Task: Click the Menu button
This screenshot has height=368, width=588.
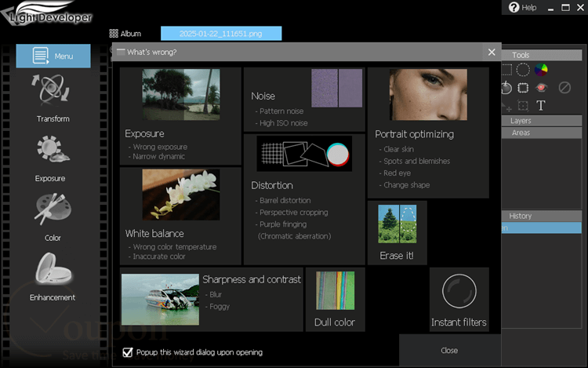Action: point(53,56)
